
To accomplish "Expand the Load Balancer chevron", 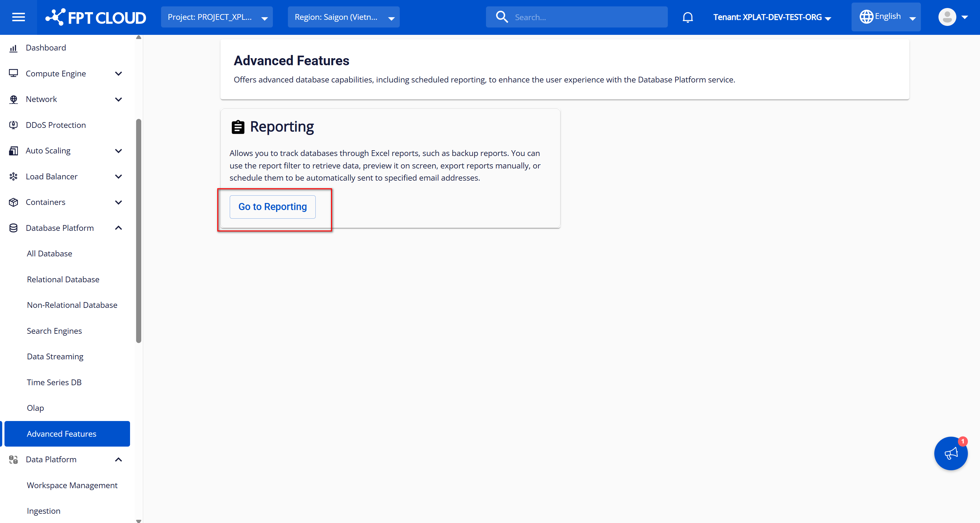I will tap(118, 176).
